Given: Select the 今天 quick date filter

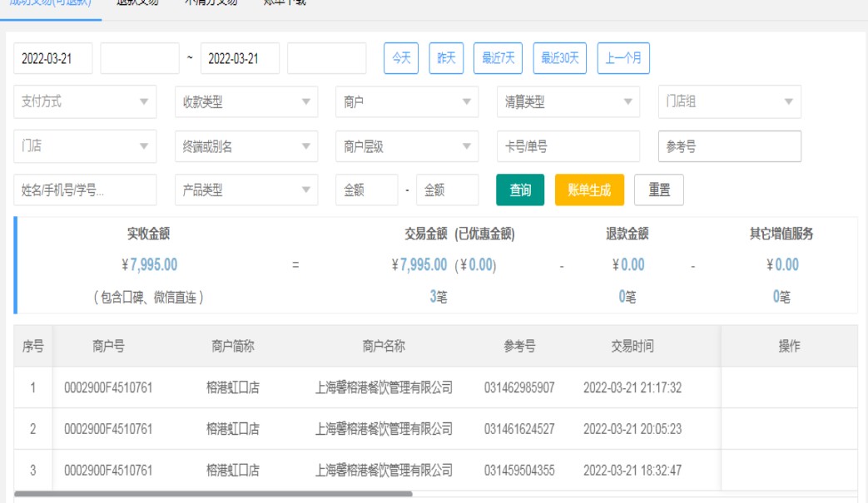Looking at the screenshot, I should click(401, 58).
